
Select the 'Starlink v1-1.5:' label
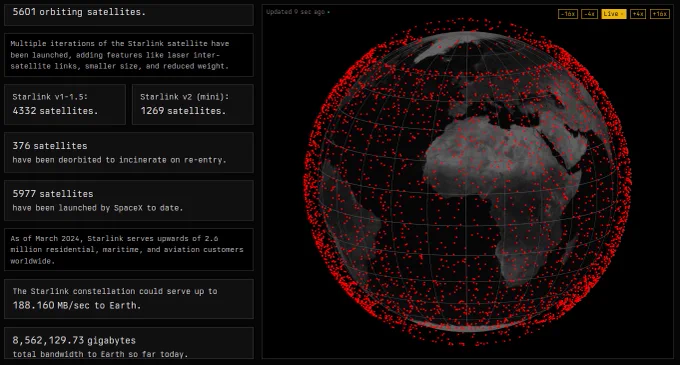coord(50,97)
